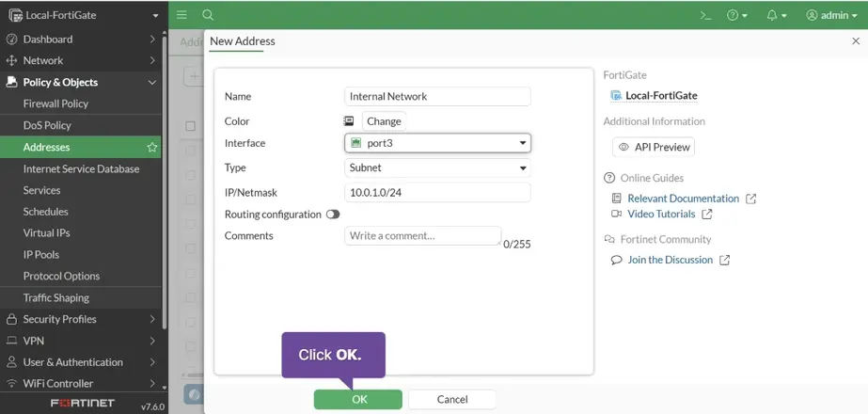Click the API Preview button
Image resolution: width=868 pixels, height=414 pixels.
click(x=654, y=147)
